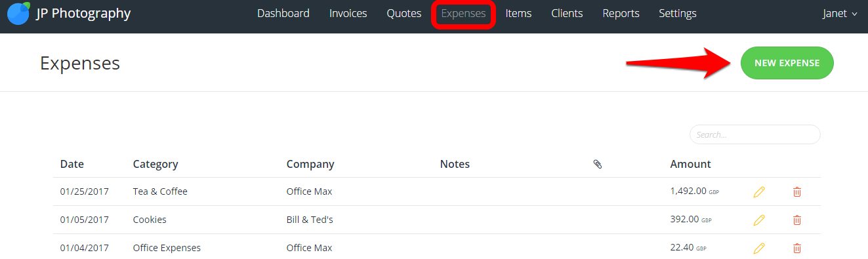Delete the Tea & Coffee expense trash icon
Viewport: 868px width, 259px height.
pos(797,192)
